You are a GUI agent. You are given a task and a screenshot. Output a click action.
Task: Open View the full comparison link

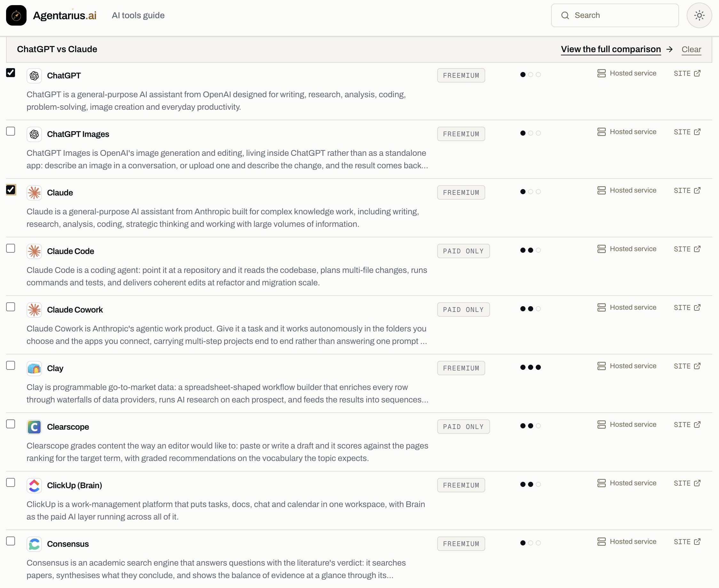point(611,50)
